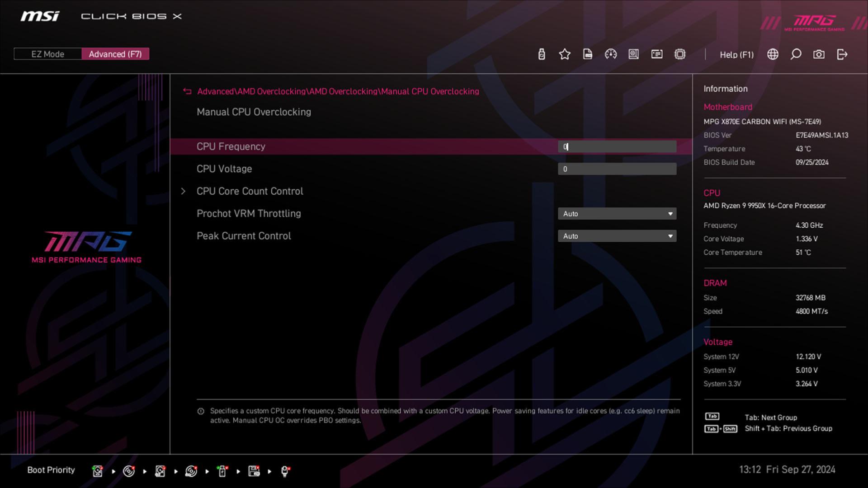Click the Manual CPU Overclocking heading
Viewport: 868px width, 488px height.
pos(254,112)
